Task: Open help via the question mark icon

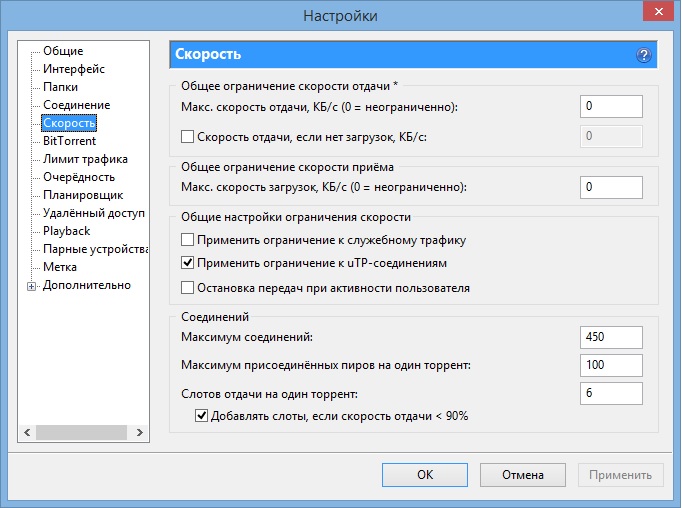Action: click(644, 55)
